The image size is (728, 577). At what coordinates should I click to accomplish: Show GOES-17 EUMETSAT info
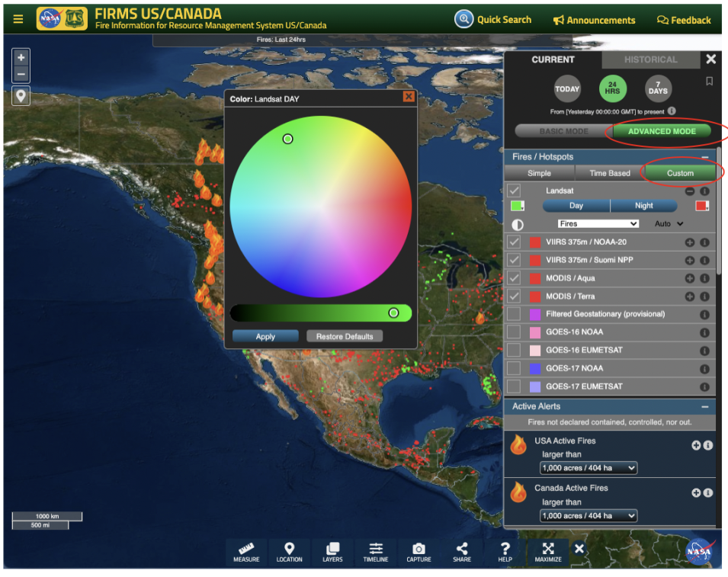[705, 387]
